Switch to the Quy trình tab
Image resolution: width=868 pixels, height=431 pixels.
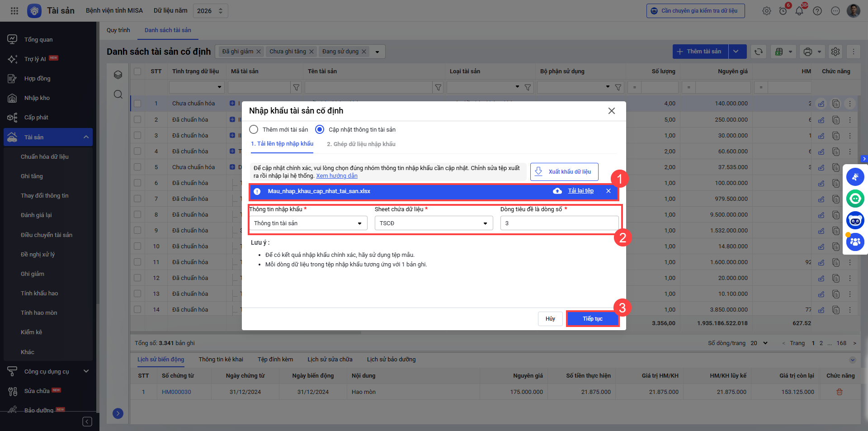(x=118, y=30)
